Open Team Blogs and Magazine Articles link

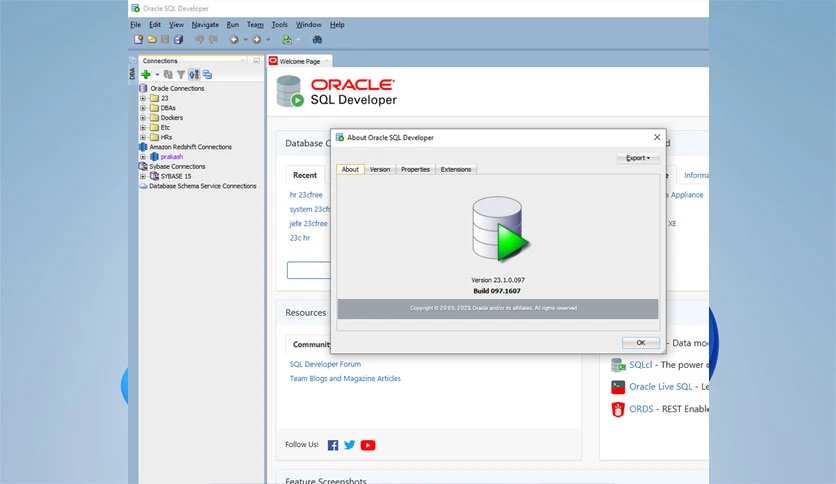coord(345,378)
